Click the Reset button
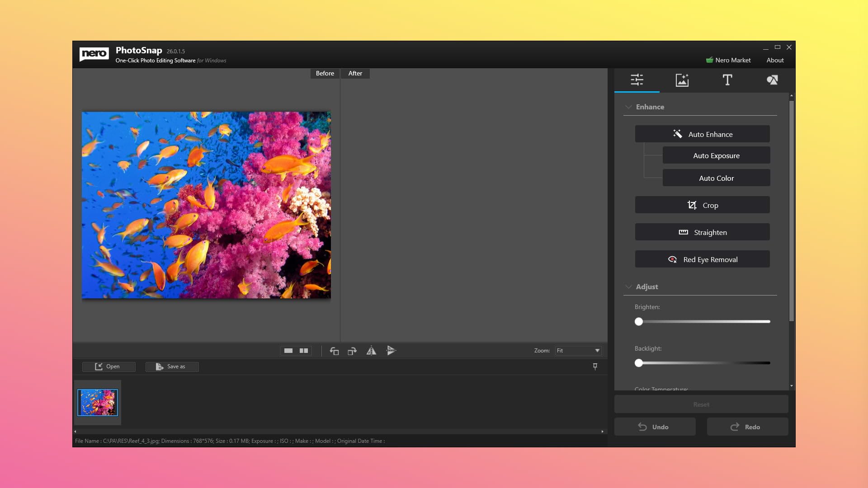Screen dimensions: 868x488 (x=701, y=404)
